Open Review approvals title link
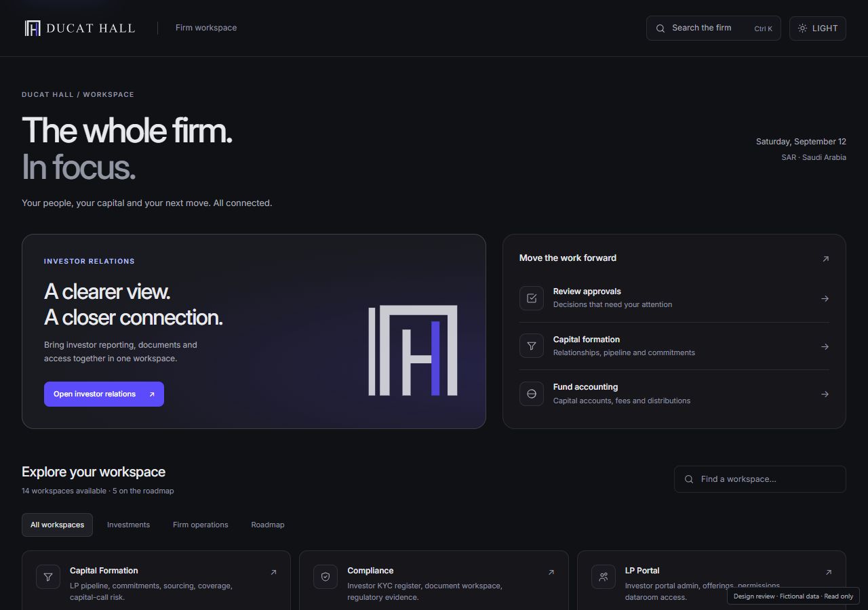The image size is (868, 610). pyautogui.click(x=587, y=291)
